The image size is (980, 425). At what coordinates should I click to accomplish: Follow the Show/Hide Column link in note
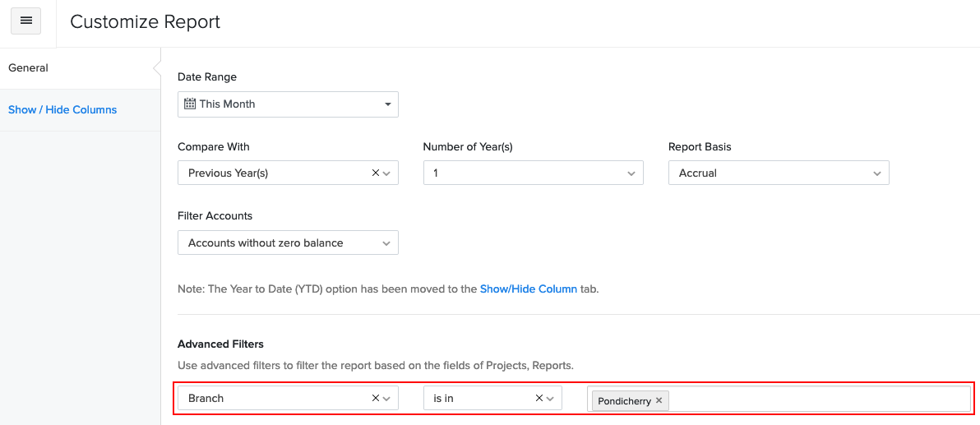(528, 289)
